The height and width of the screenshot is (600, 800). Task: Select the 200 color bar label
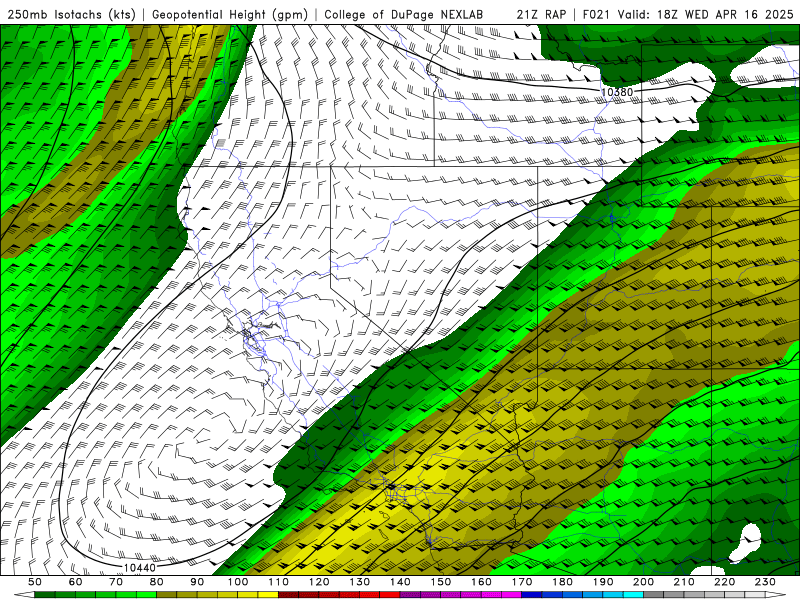[x=643, y=582]
